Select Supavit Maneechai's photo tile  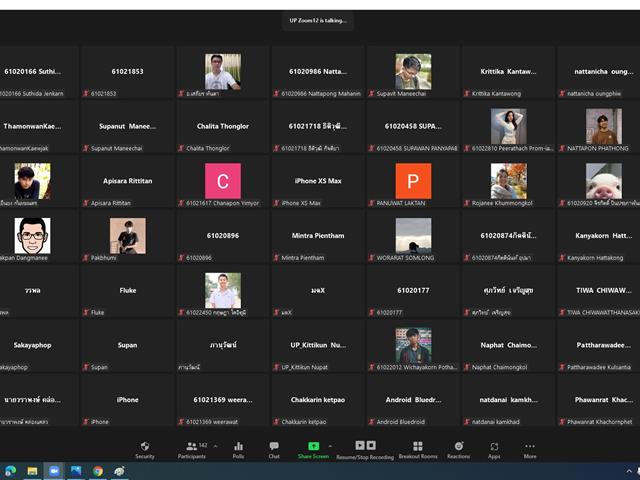(413, 72)
